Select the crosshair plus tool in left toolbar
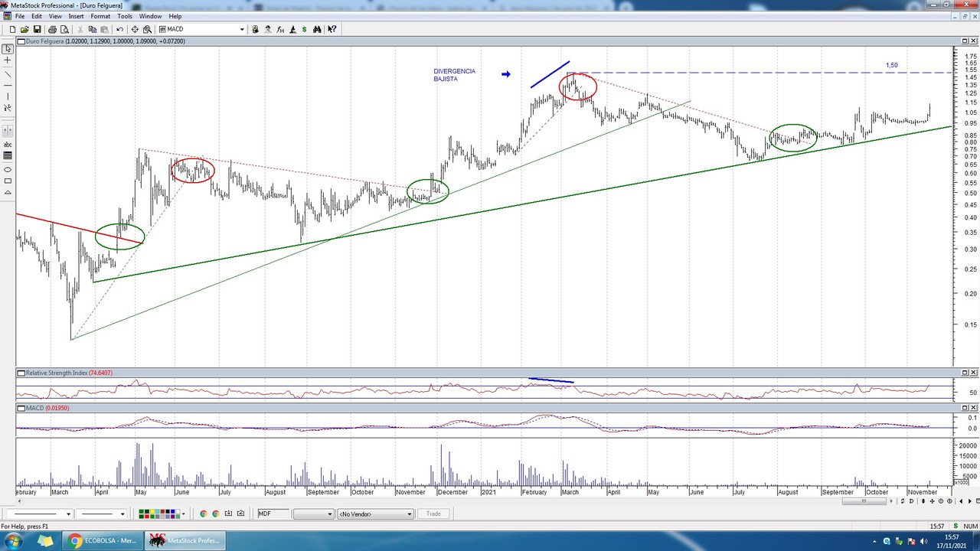 click(x=8, y=60)
